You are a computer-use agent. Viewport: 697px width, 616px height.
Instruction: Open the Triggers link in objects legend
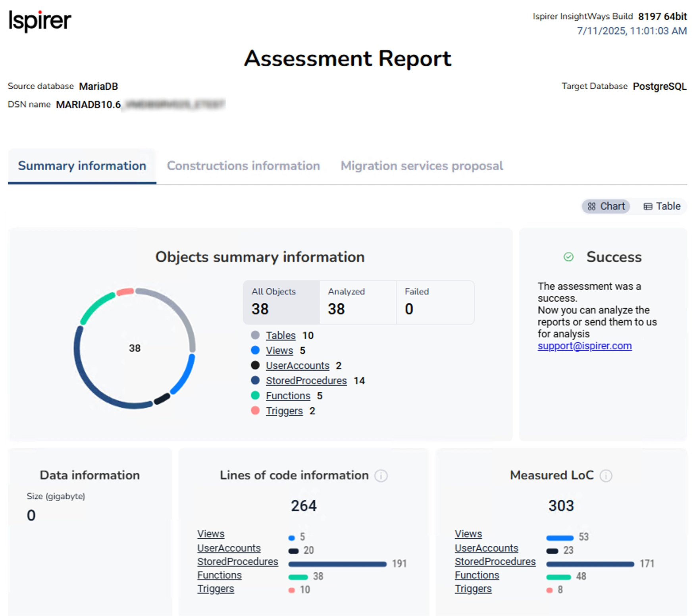pos(284,411)
